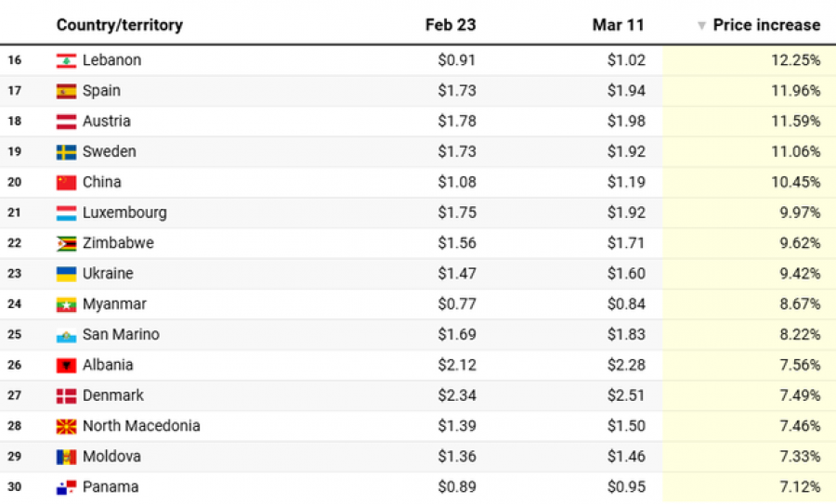Click the Ukraine flag icon
Image resolution: width=836 pixels, height=504 pixels.
click(66, 274)
